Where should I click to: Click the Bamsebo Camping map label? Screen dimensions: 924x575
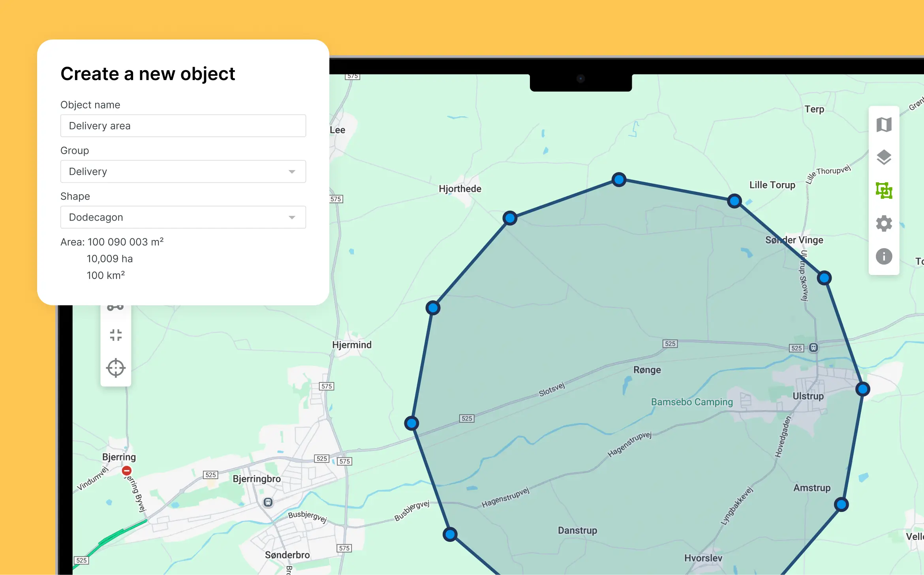point(692,402)
